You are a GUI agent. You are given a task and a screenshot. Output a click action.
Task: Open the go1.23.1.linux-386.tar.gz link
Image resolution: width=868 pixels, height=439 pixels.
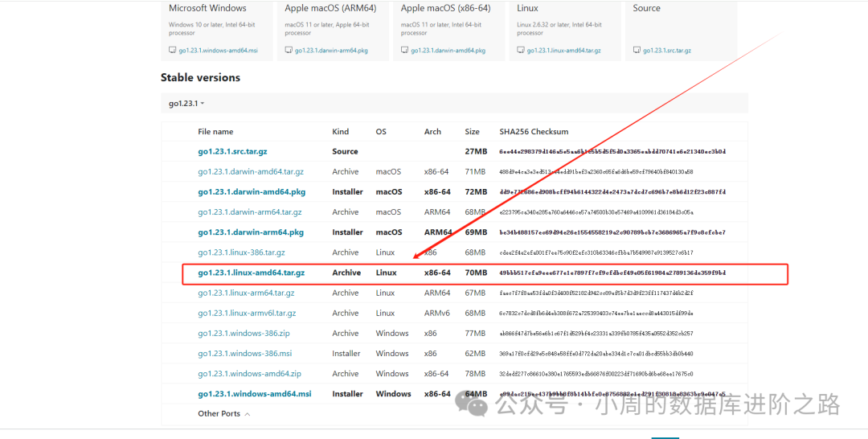(241, 252)
